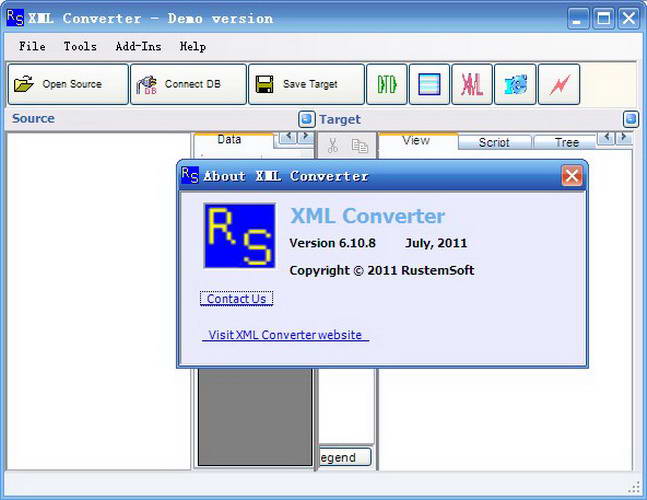Image resolution: width=647 pixels, height=500 pixels.
Task: Click the Connect DB toolbar button
Action: [188, 84]
